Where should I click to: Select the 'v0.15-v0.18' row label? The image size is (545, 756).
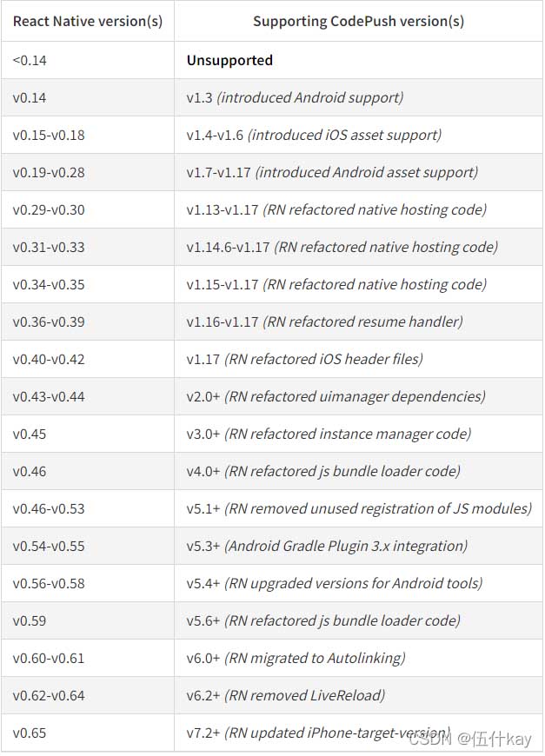coord(49,135)
